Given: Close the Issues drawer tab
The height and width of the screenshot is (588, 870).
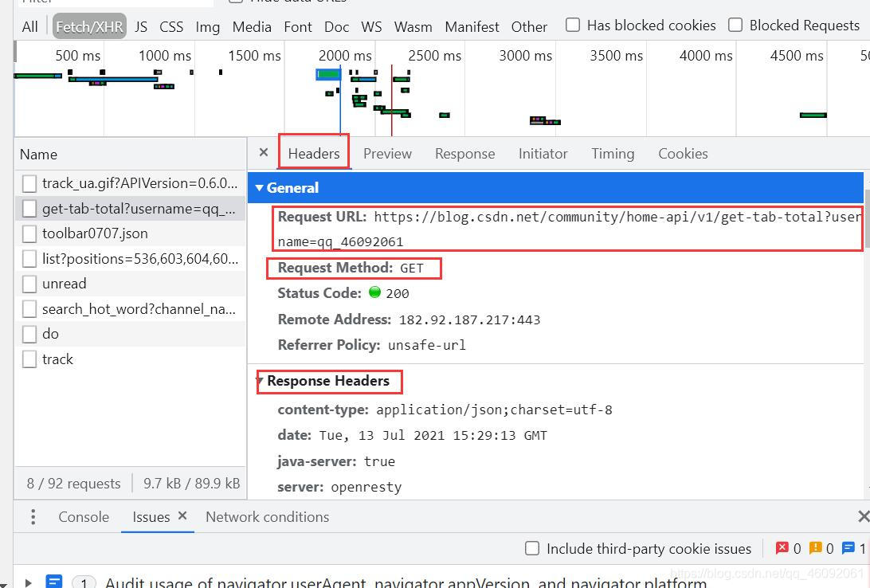Looking at the screenshot, I should 182,515.
